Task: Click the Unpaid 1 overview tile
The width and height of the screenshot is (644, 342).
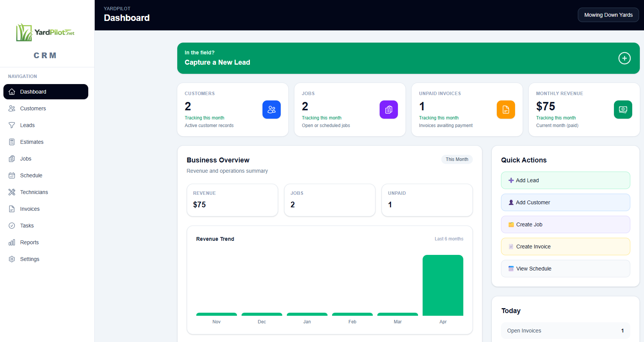Action: coord(427,200)
